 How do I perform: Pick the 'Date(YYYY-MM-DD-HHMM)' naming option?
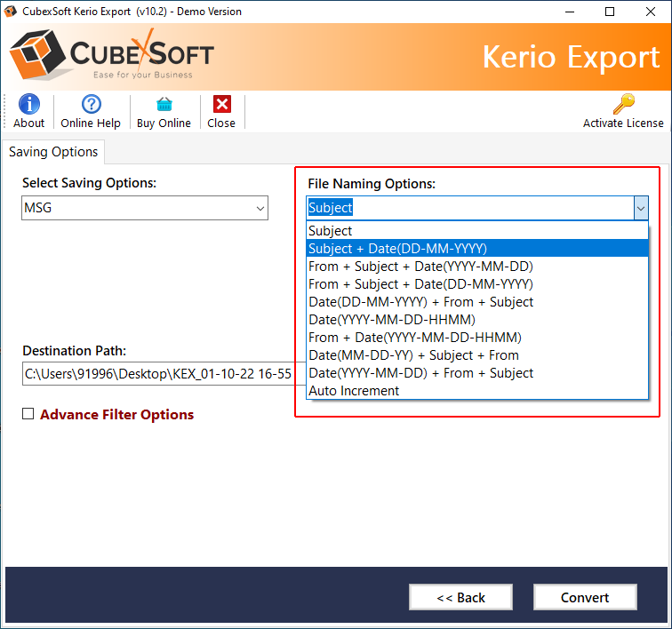tap(477, 320)
